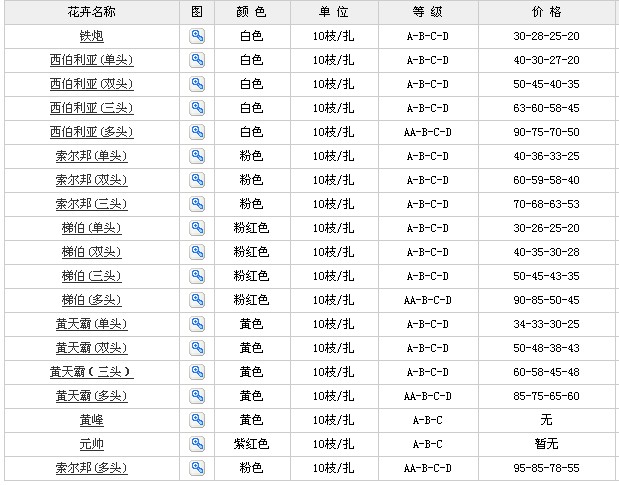Visit the 元帅 flower link

[x=92, y=444]
